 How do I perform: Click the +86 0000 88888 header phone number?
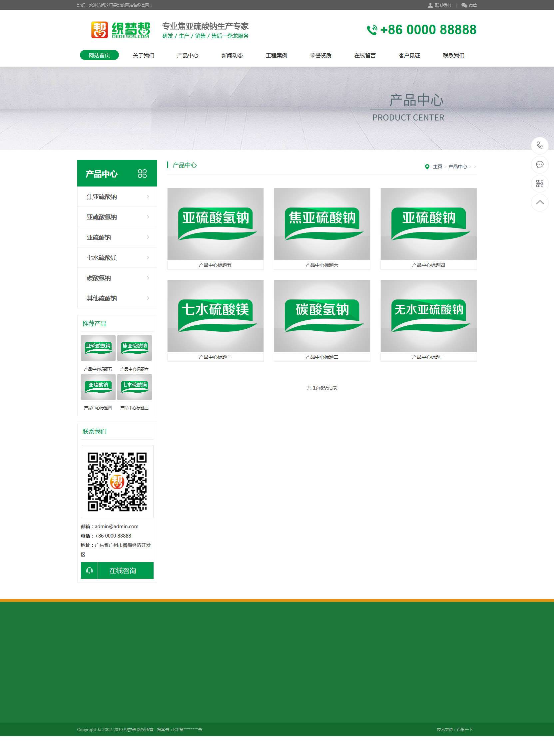(x=428, y=30)
